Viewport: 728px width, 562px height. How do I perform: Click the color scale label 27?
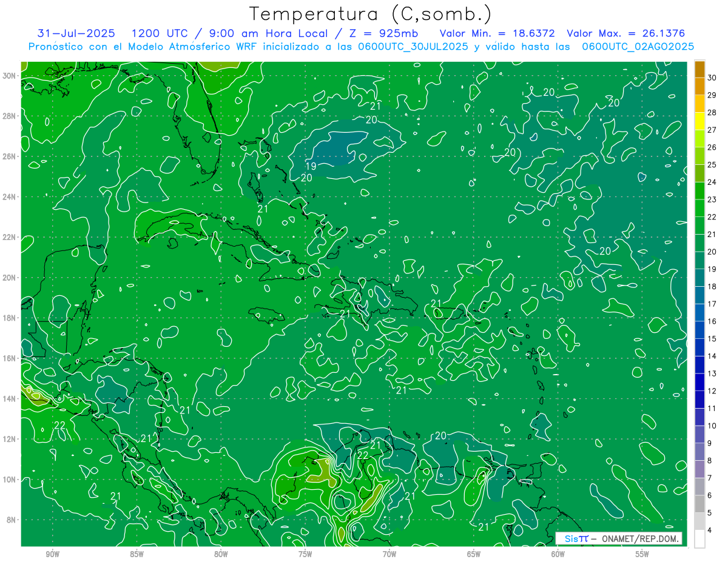tap(712, 130)
